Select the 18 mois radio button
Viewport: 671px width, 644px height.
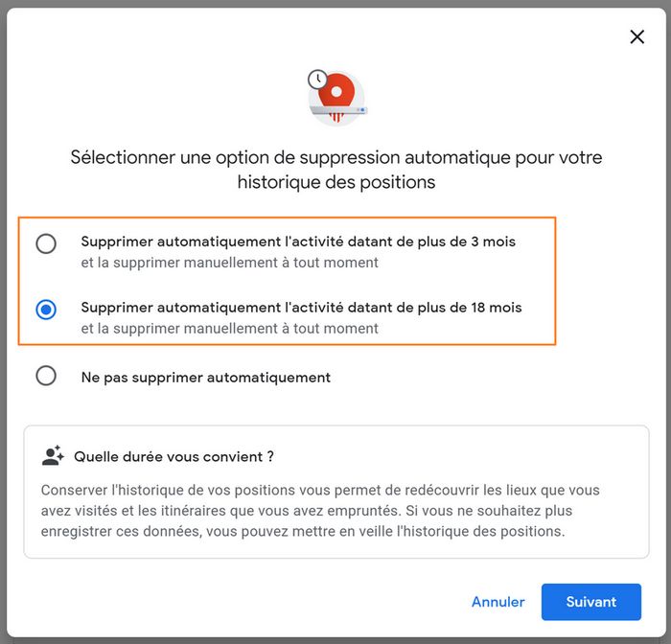point(46,310)
